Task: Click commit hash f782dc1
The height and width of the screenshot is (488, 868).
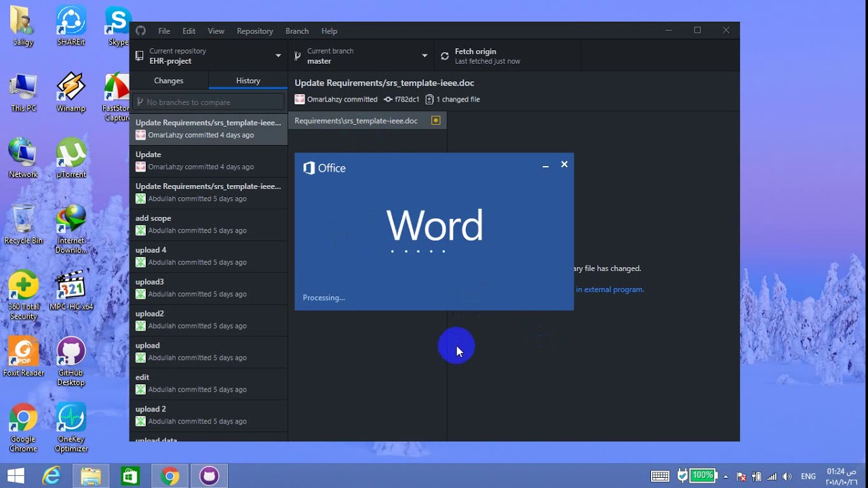Action: point(408,100)
